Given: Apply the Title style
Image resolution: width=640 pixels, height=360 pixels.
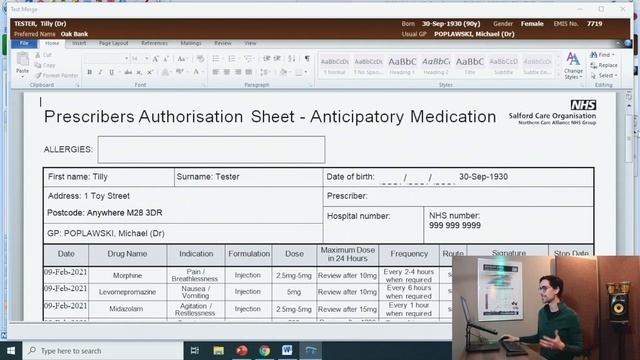Looking at the screenshot, I should pos(470,66).
